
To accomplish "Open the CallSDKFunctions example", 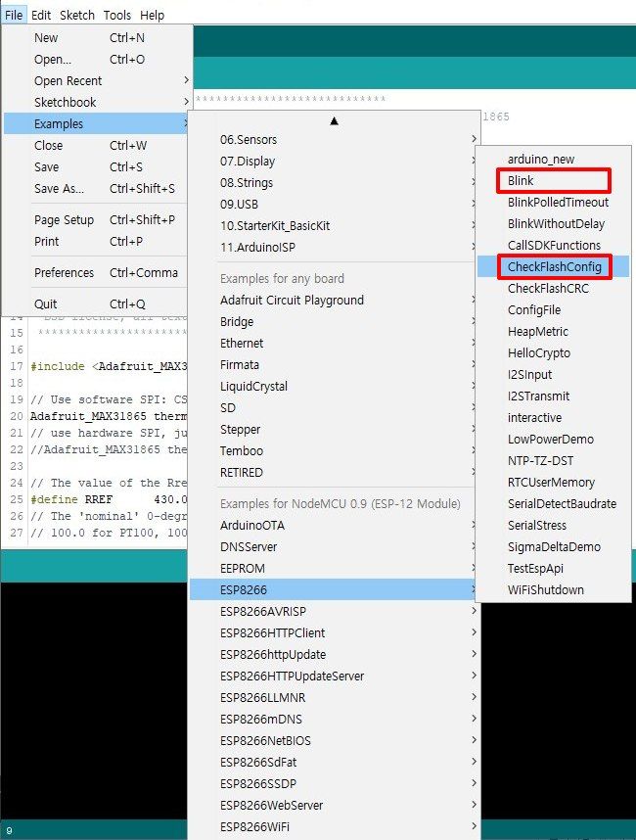I will coord(553,246).
